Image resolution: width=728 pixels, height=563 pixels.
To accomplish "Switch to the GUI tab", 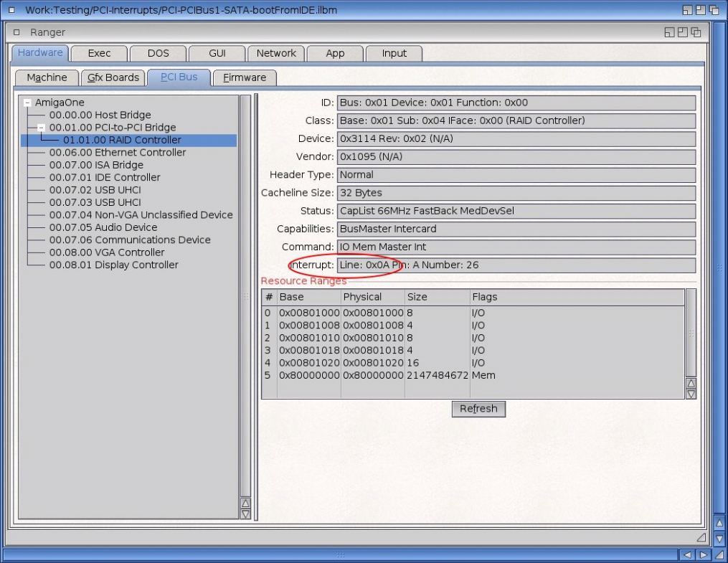I will coord(217,53).
